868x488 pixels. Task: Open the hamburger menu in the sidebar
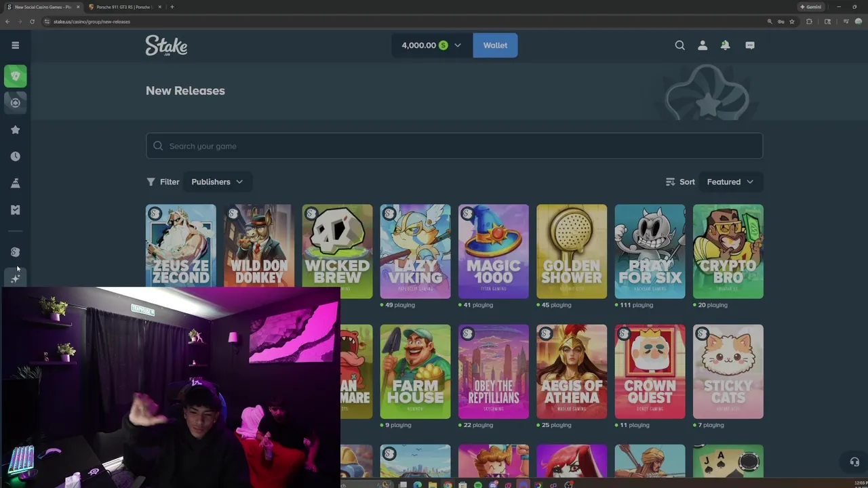pos(15,45)
